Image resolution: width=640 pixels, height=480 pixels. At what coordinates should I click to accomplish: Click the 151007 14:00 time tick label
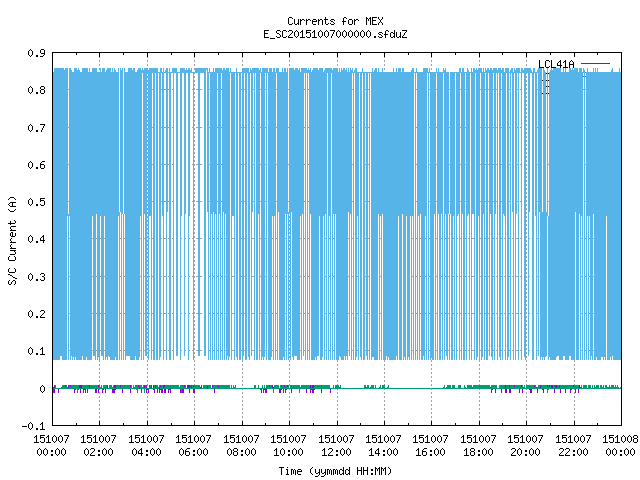(x=383, y=446)
